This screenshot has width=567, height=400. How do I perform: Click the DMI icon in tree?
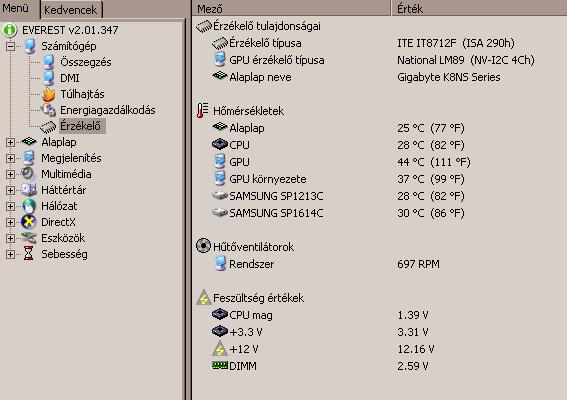click(49, 78)
